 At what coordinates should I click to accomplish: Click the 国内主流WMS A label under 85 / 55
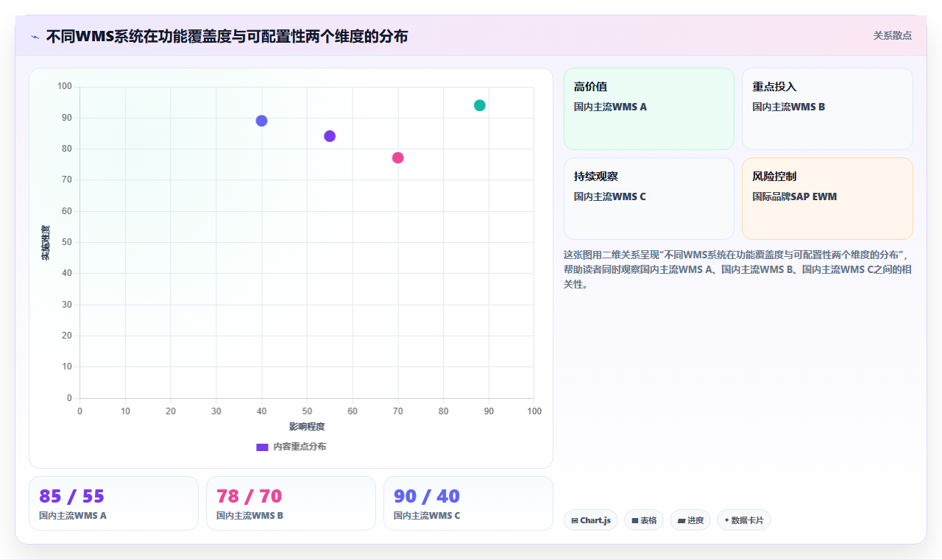(x=73, y=516)
